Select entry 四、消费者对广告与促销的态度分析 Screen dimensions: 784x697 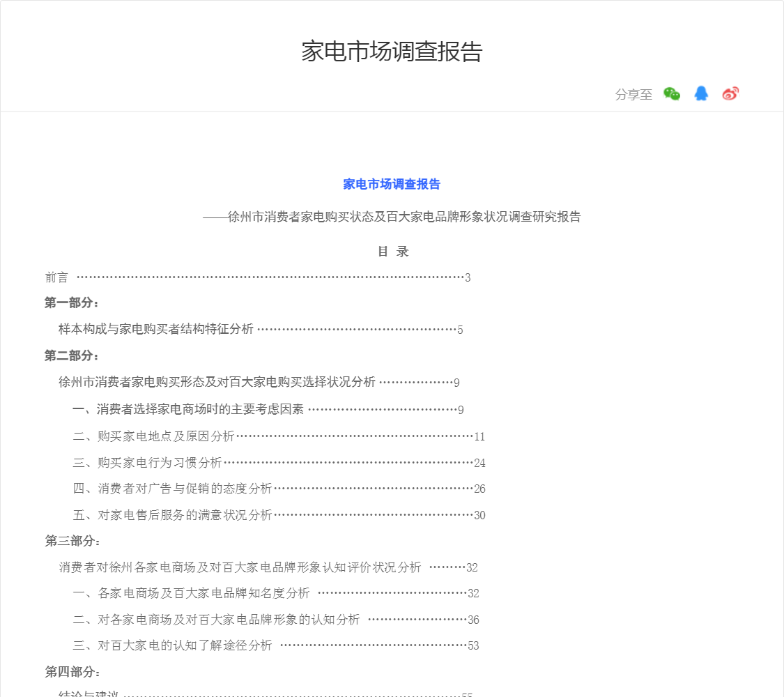pos(279,489)
